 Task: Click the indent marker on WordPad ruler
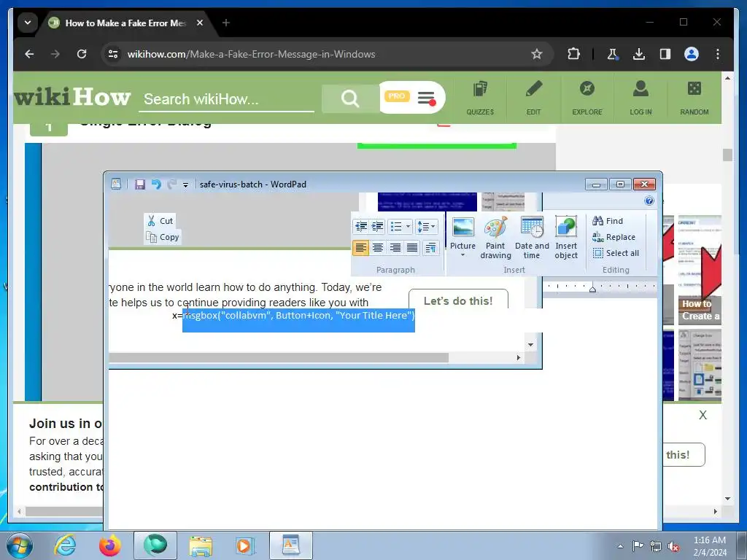(x=592, y=289)
